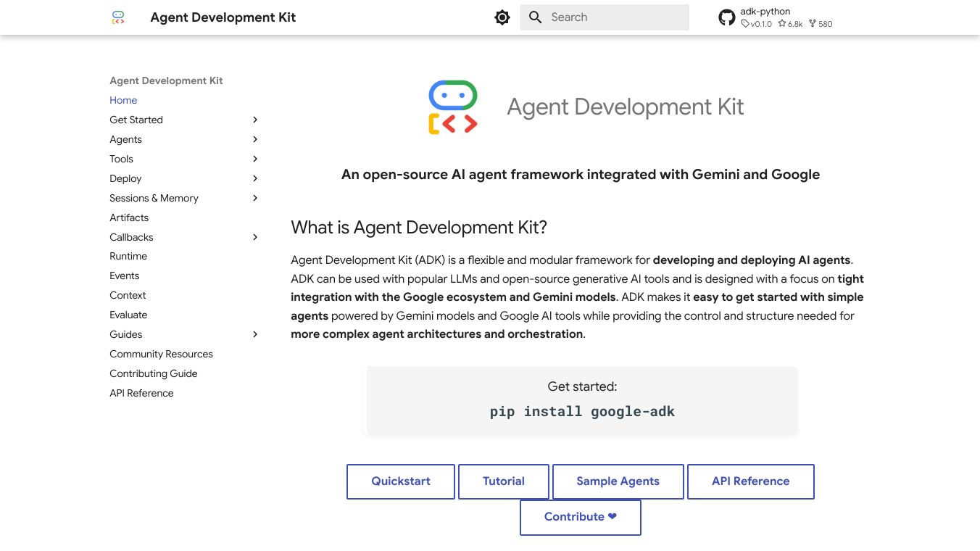Screen dimensions: 980x551
Task: Click the pip install google-adk command
Action: 582,412
